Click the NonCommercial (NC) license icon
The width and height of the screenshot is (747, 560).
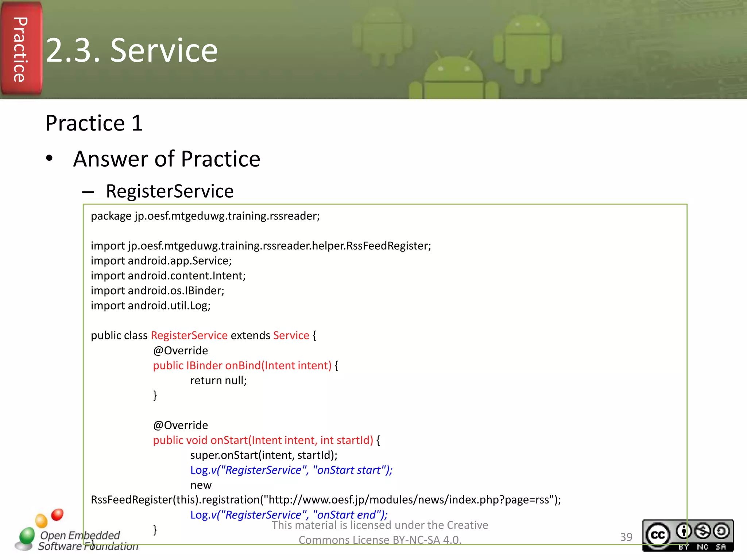pyautogui.click(x=702, y=532)
